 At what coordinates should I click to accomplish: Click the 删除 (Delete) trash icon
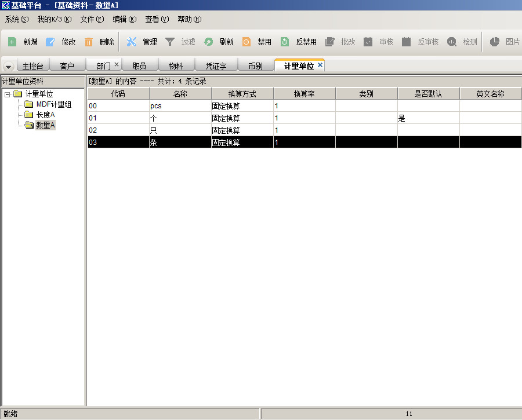coord(89,42)
